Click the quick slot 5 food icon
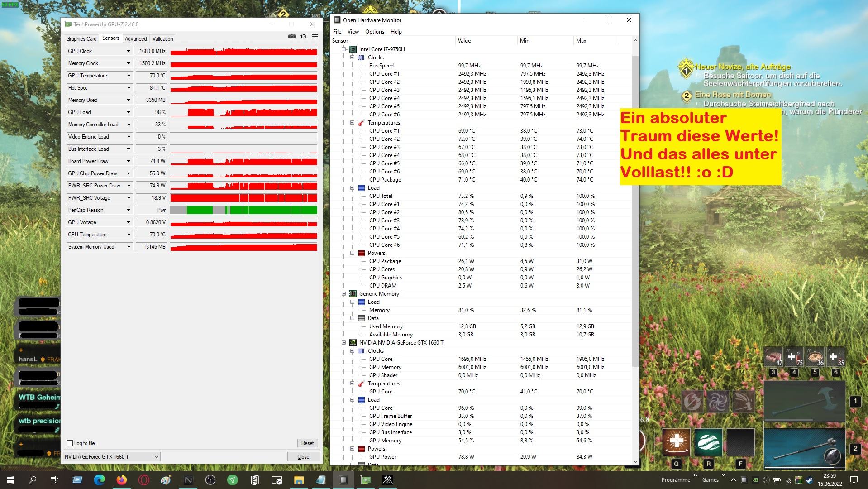The width and height of the screenshot is (868, 489). tap(815, 357)
